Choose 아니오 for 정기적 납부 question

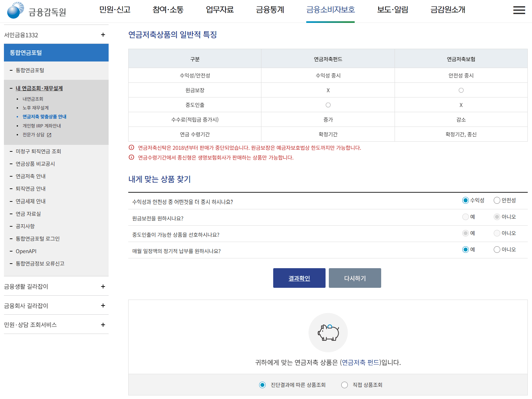pyautogui.click(x=497, y=250)
